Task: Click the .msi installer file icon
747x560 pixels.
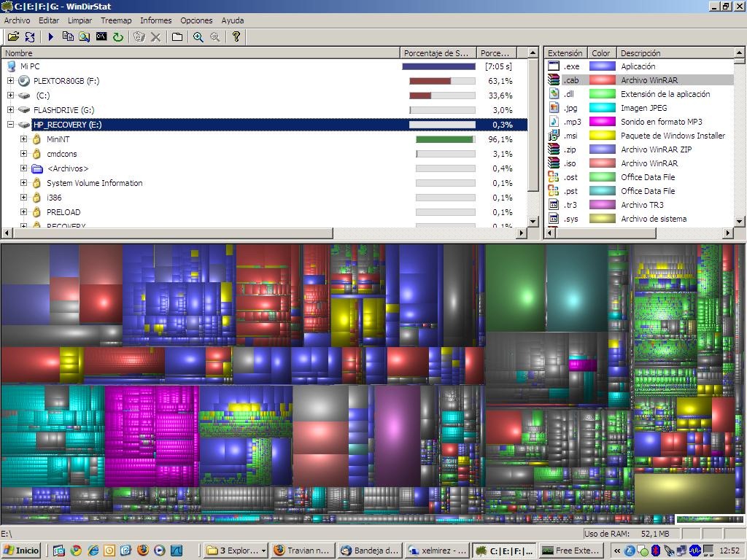Action: (554, 135)
